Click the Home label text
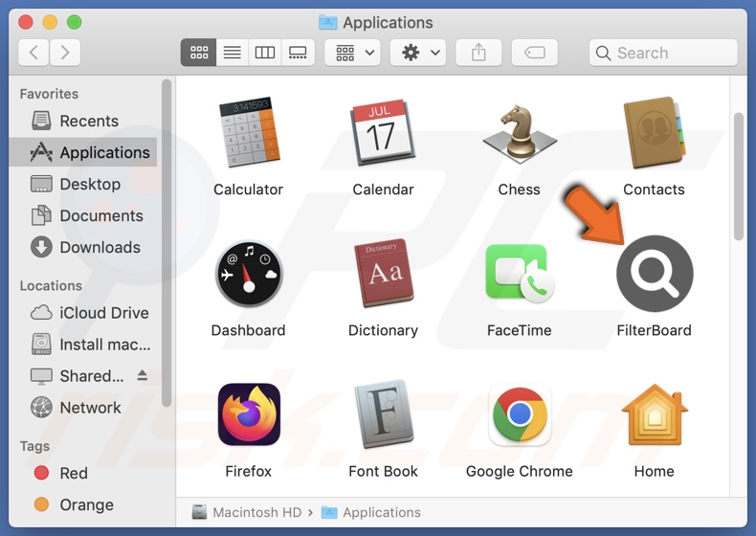756x536 pixels. coord(655,471)
